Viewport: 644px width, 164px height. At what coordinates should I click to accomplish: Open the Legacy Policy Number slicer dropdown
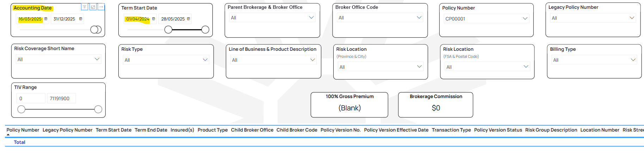632,18
